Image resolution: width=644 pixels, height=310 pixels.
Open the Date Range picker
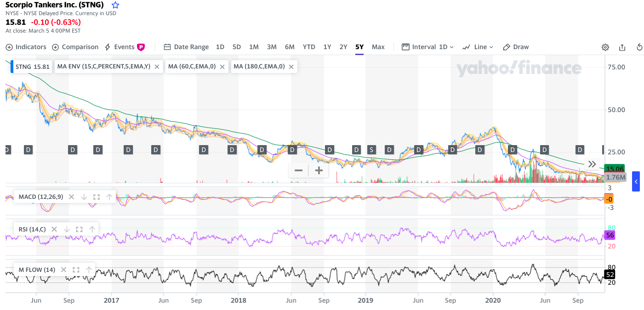point(186,47)
